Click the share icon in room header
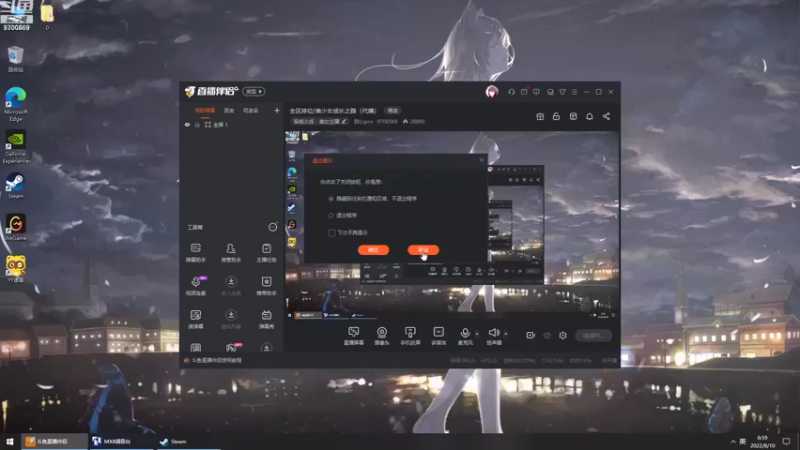 click(x=606, y=116)
